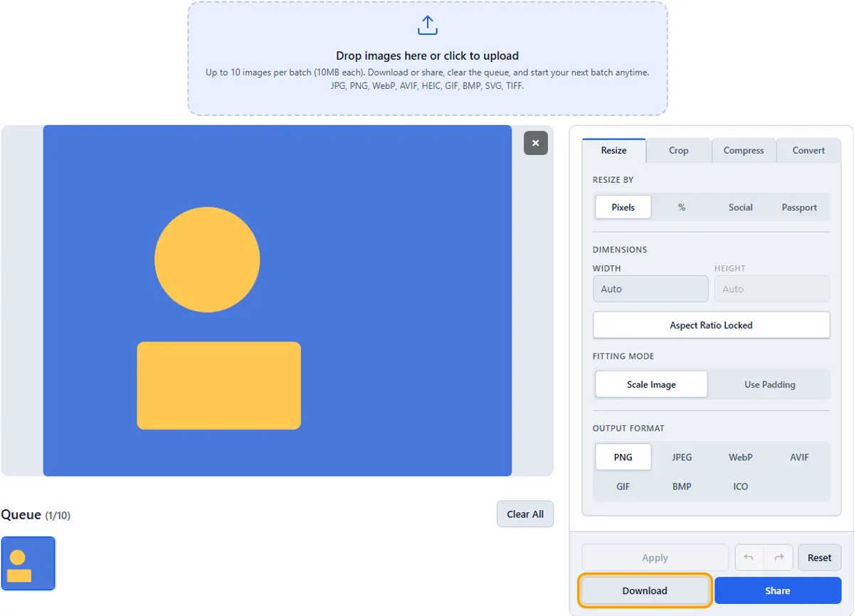Image resolution: width=854 pixels, height=616 pixels.
Task: Choose JPEG output format
Action: tap(682, 457)
